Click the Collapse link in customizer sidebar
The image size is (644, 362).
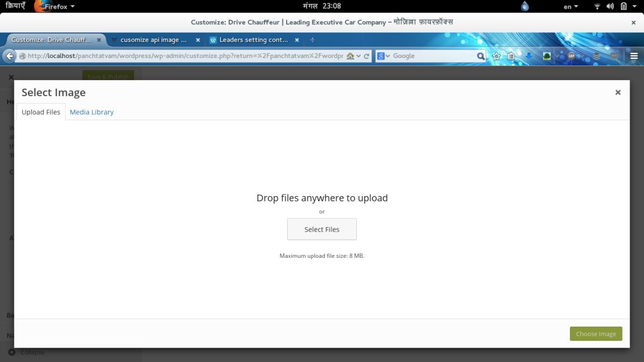click(x=26, y=352)
